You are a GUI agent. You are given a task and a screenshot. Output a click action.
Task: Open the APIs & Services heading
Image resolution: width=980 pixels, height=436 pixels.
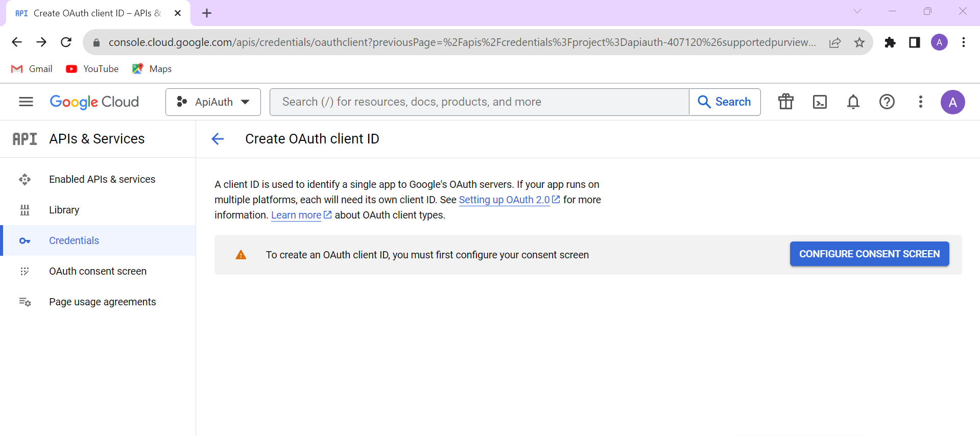coord(97,139)
